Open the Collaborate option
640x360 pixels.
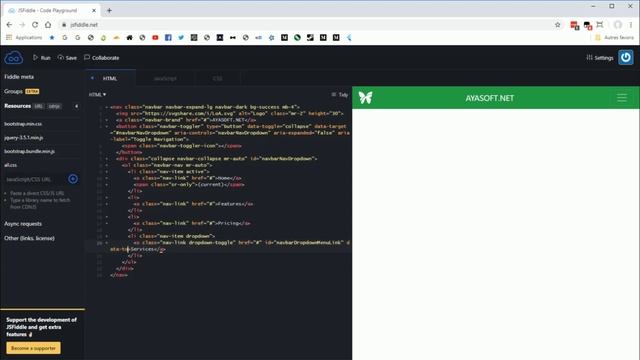[102, 58]
